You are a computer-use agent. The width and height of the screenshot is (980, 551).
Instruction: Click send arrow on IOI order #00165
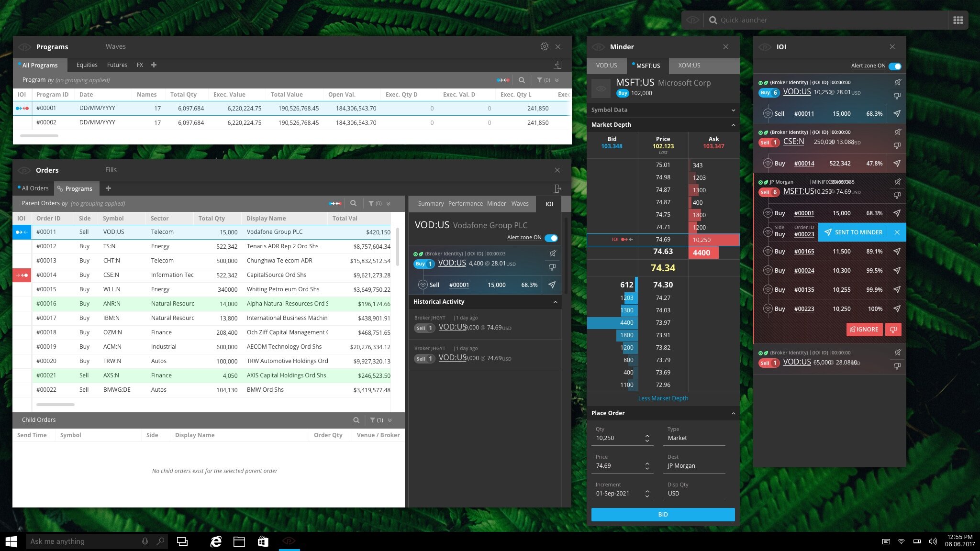tap(897, 251)
